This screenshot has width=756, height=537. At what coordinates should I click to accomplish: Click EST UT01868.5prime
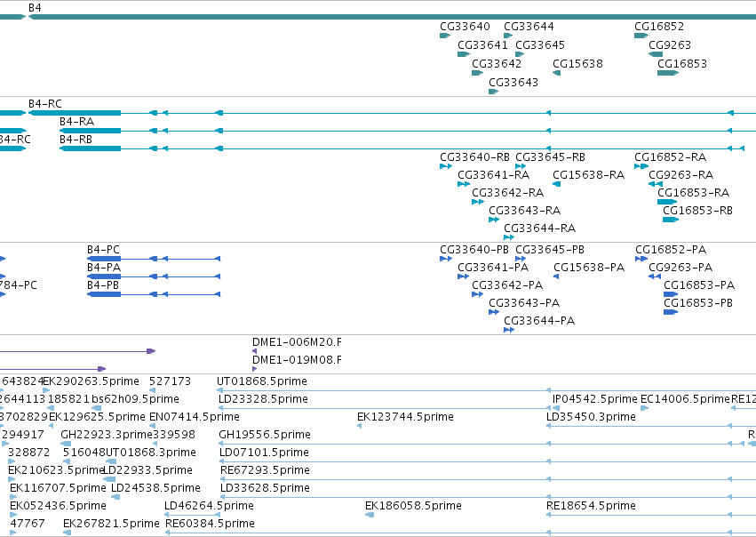pyautogui.click(x=262, y=381)
